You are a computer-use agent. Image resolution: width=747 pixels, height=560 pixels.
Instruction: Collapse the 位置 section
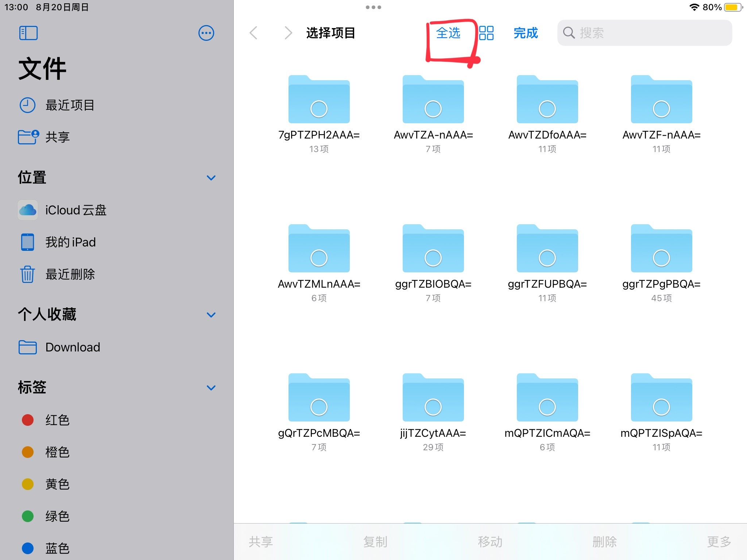pyautogui.click(x=211, y=178)
